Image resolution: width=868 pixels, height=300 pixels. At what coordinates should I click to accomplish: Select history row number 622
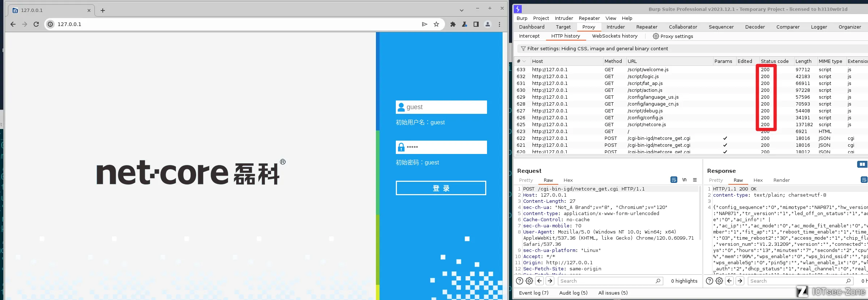pos(691,138)
